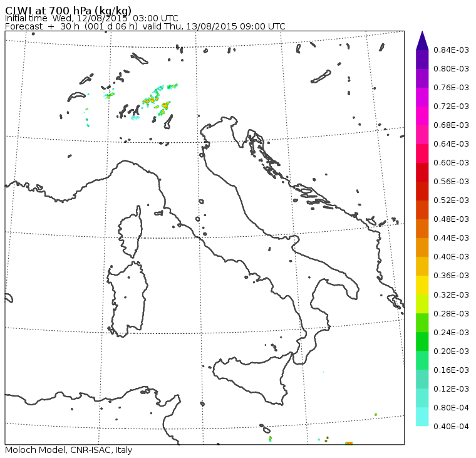Click the 'CLWI at 700 hPa (kg/kg)' title
476x458 pixels.
(68, 10)
